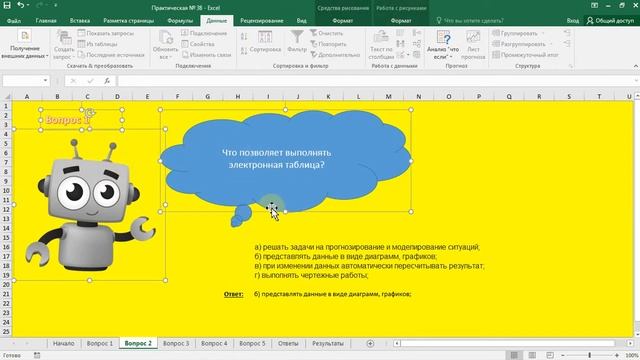Click Показать запросы (Show Queries)

(x=106, y=33)
